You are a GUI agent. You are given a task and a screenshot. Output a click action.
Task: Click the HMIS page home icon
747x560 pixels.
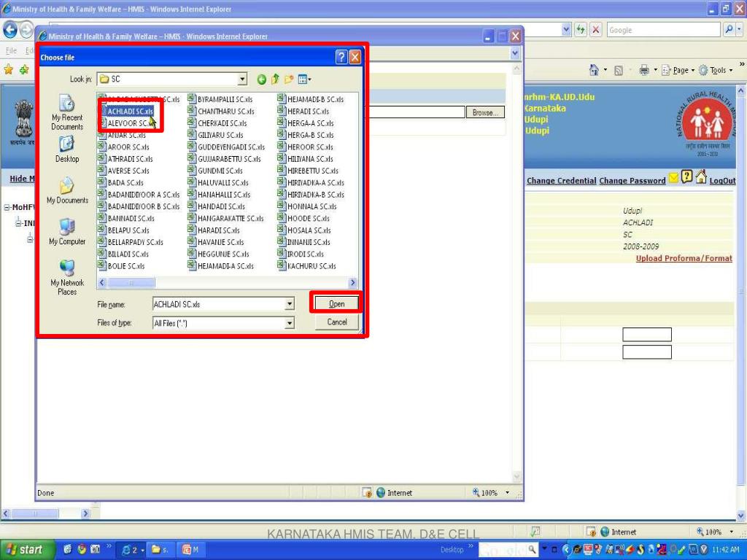click(700, 177)
